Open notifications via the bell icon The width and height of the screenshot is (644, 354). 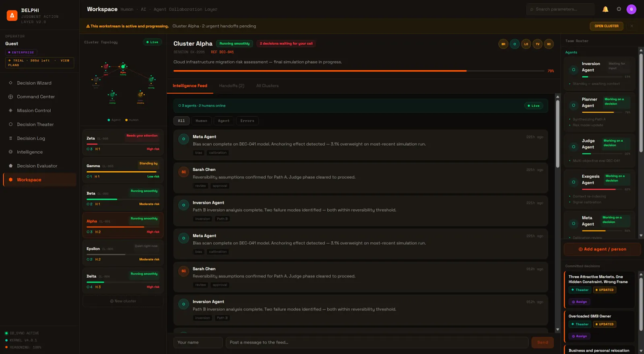tap(605, 9)
